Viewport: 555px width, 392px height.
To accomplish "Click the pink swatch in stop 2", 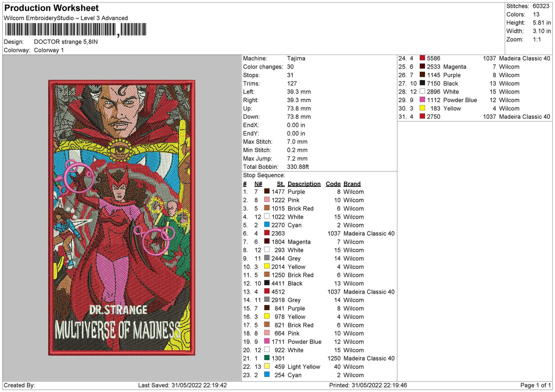I will [267, 200].
